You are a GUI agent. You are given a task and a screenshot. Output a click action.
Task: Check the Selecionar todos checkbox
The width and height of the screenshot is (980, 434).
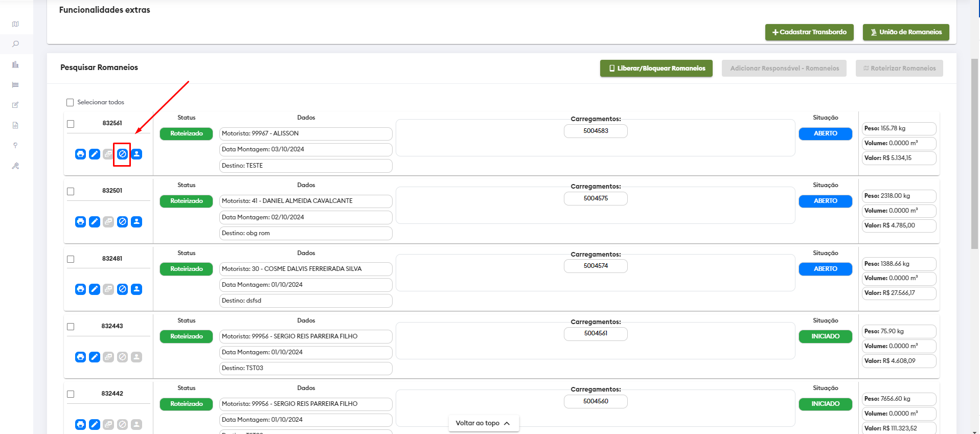pos(70,102)
